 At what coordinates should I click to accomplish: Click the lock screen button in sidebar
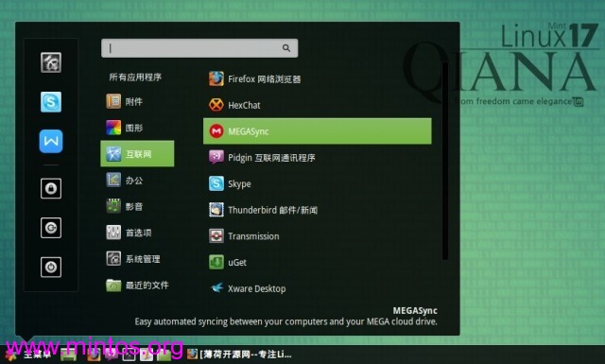coord(51,188)
